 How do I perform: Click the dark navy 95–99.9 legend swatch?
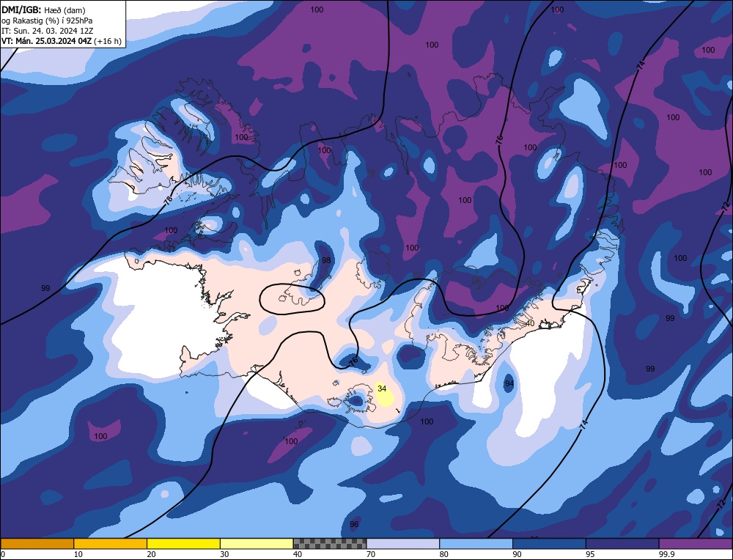point(622,543)
